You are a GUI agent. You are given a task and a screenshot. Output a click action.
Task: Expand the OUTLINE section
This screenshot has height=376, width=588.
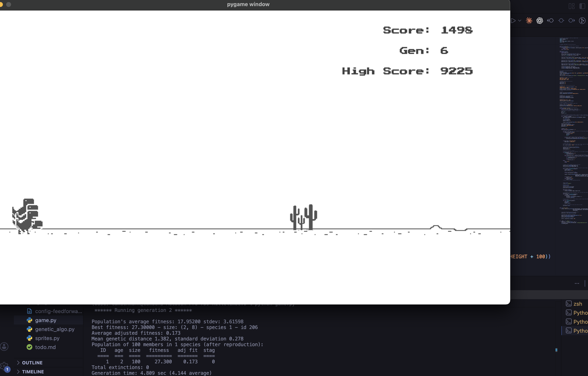coord(32,363)
